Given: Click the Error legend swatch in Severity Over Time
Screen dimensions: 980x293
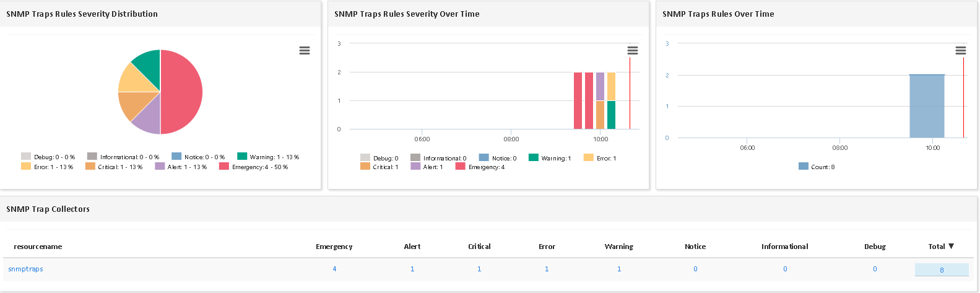Looking at the screenshot, I should pos(589,158).
